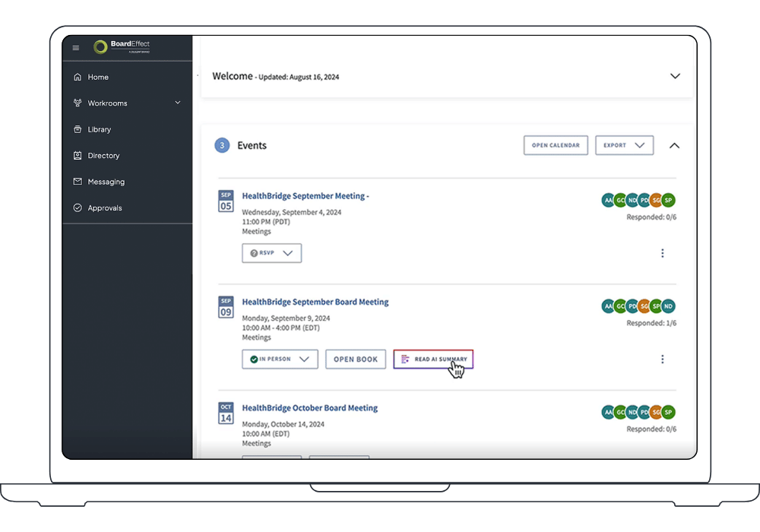Click 'Monday, September 9, 2024' date text
This screenshot has width=760, height=532.
pos(286,318)
